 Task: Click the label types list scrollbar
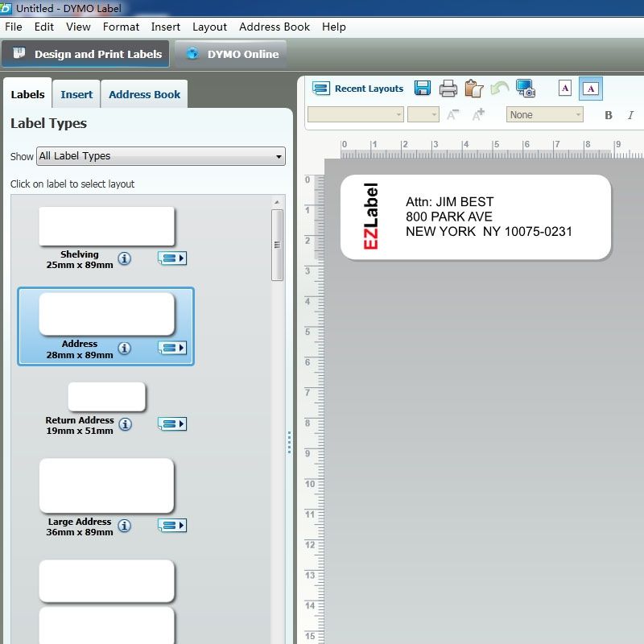tap(277, 245)
